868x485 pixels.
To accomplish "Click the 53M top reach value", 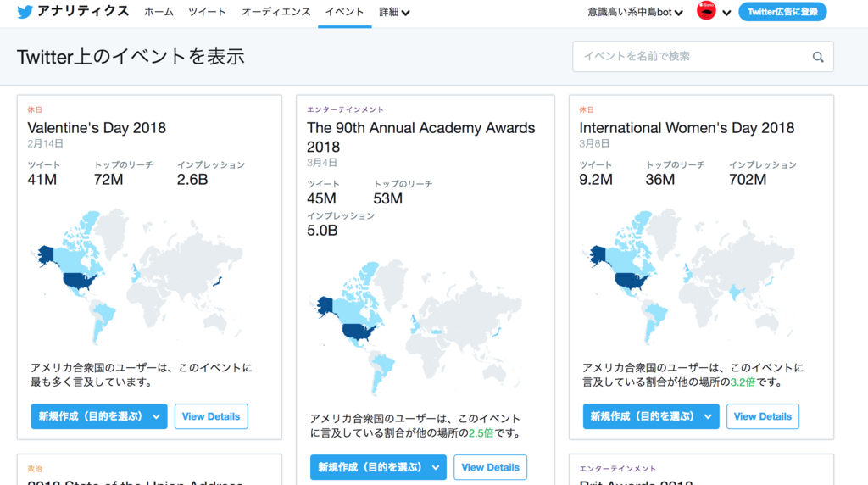I will click(388, 198).
